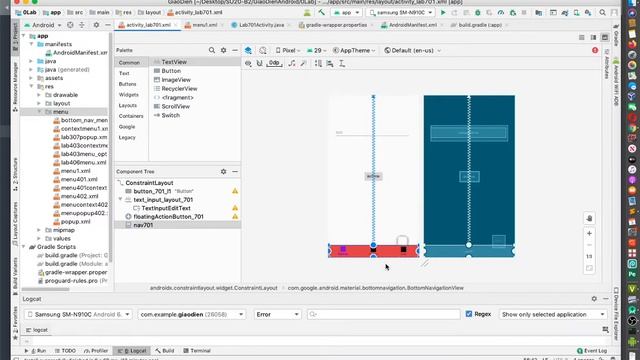Screen dimensions: 640x360
Task: Select floatingActionButton_701 in Component Tree
Action: click(168, 217)
